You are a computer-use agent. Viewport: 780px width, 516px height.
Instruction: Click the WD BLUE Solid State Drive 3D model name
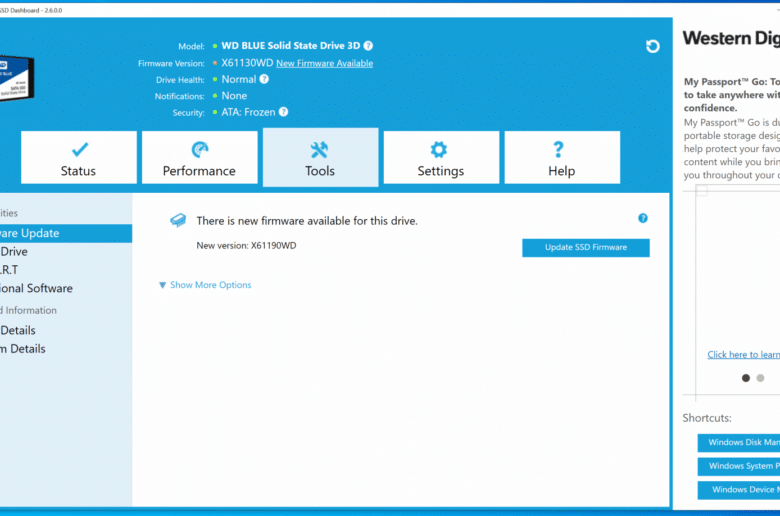[x=291, y=46]
